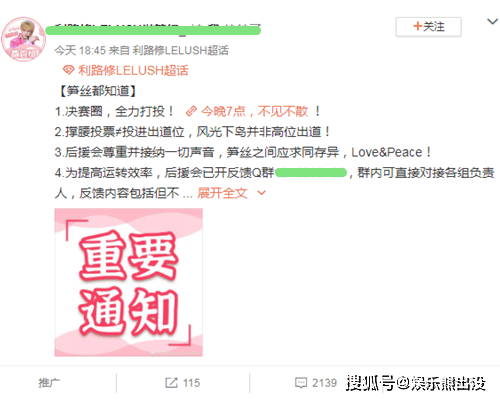Open the source link 利路修LELUSH超话 in timestamp line

pos(181,50)
